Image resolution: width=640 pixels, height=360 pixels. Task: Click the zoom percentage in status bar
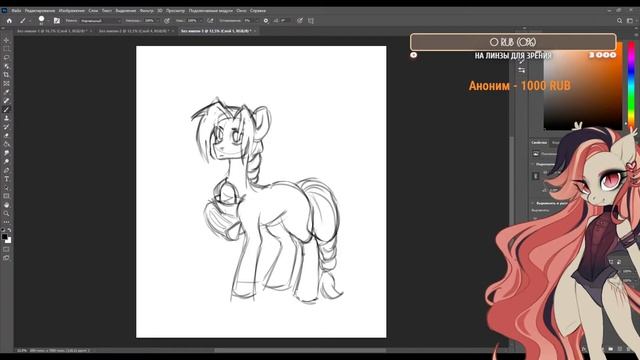pos(21,350)
